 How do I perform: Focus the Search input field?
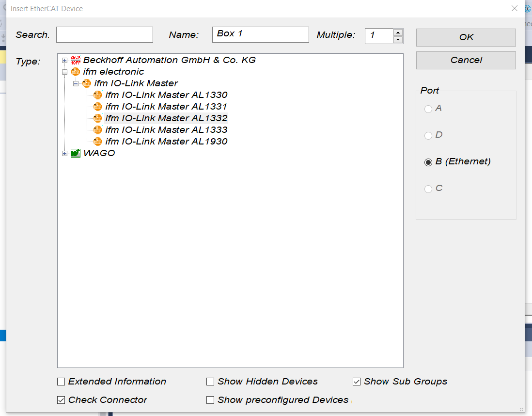coord(105,34)
